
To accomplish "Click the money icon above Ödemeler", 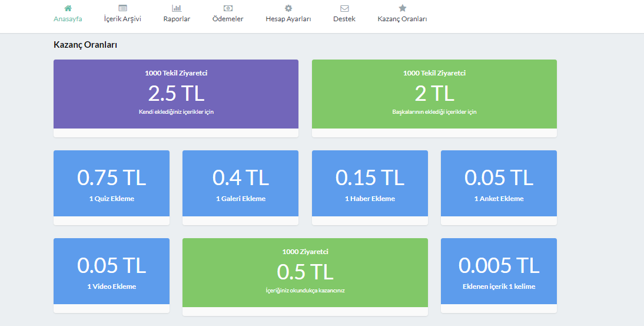I will click(x=228, y=8).
